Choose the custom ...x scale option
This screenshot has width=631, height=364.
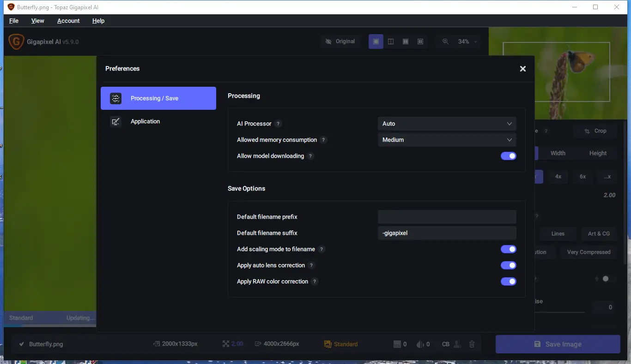click(607, 177)
